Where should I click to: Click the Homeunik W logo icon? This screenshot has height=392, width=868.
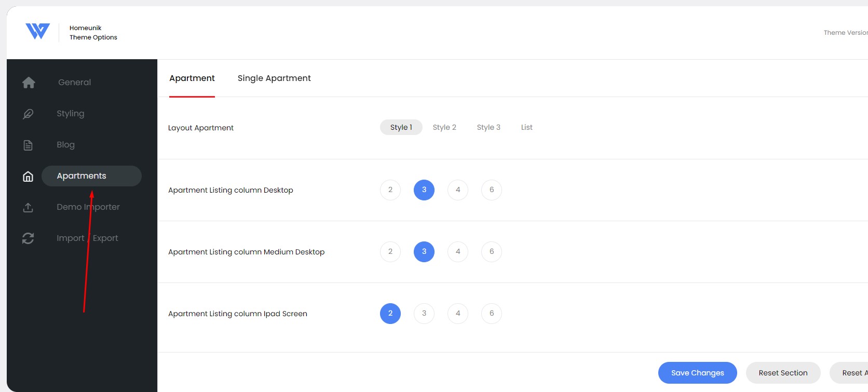point(37,32)
